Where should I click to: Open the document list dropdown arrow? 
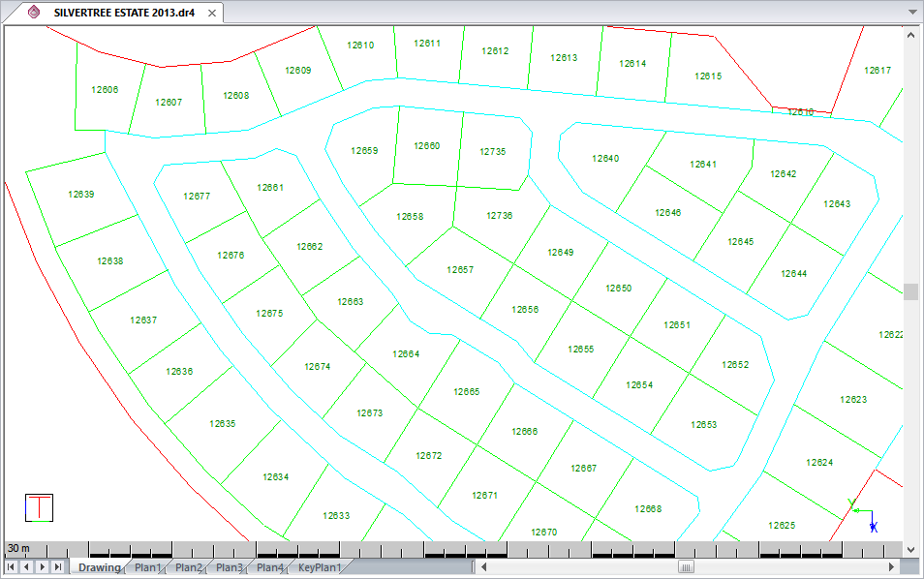click(x=911, y=13)
